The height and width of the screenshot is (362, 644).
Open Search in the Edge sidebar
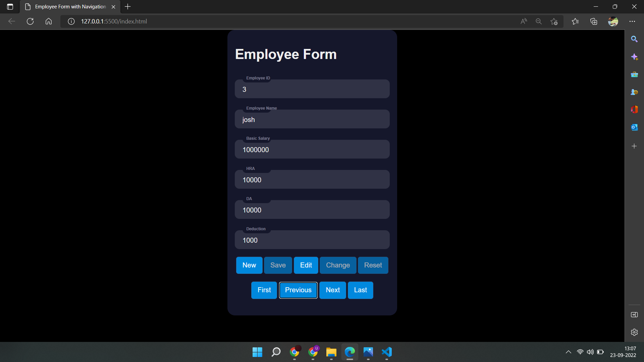634,39
